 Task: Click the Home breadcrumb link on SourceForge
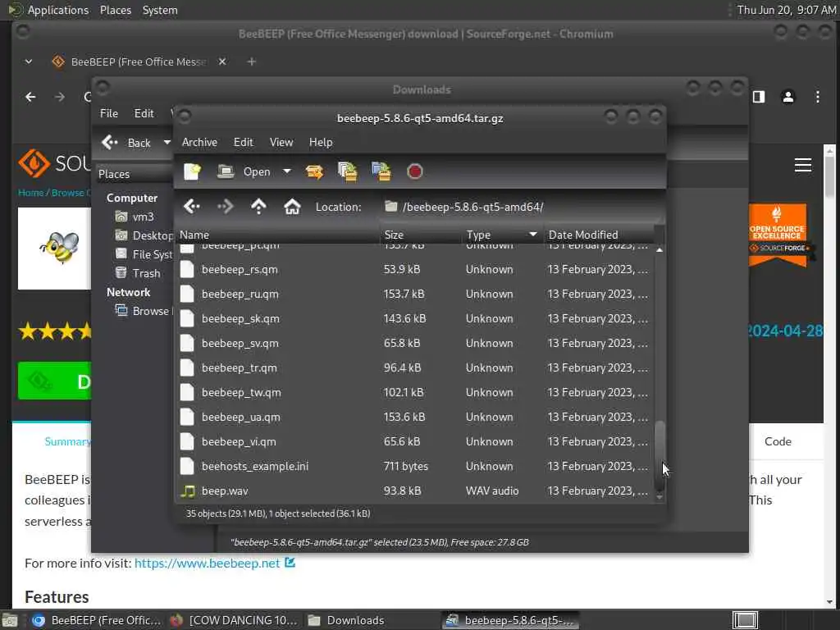[x=30, y=193]
